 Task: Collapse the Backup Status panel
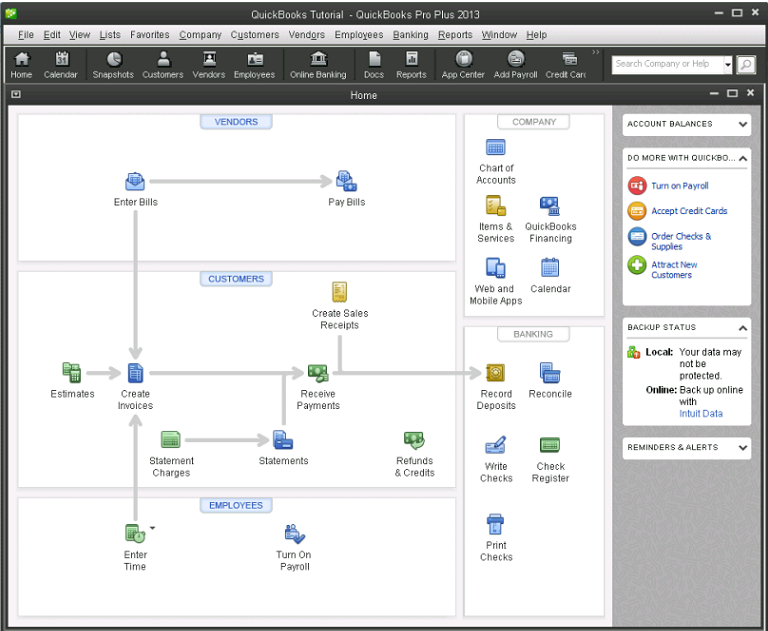[x=743, y=328]
